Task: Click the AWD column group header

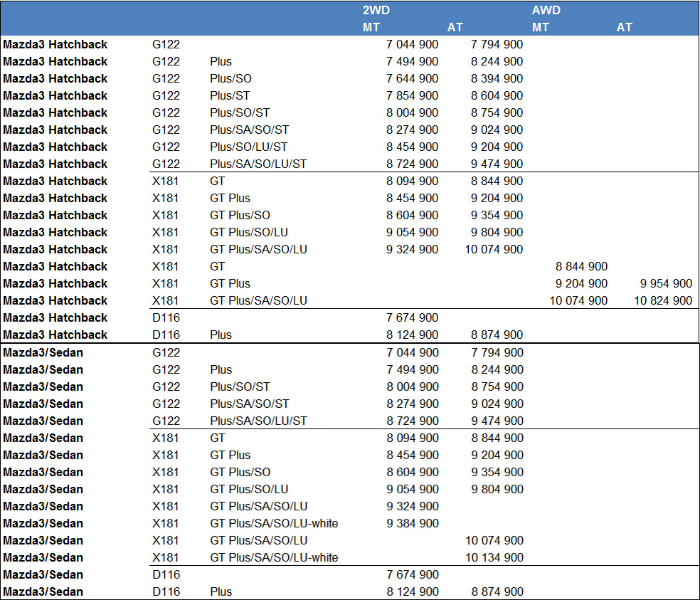Action: coord(546,10)
